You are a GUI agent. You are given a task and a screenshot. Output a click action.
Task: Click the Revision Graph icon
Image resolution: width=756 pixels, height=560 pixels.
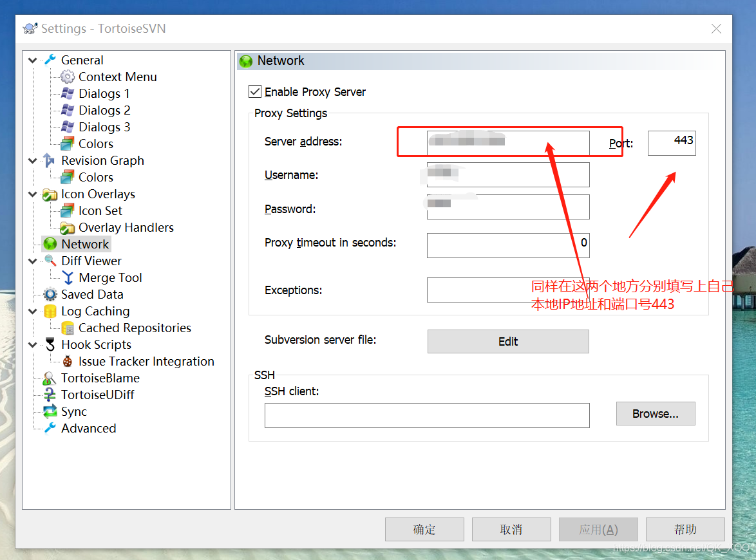click(x=50, y=160)
